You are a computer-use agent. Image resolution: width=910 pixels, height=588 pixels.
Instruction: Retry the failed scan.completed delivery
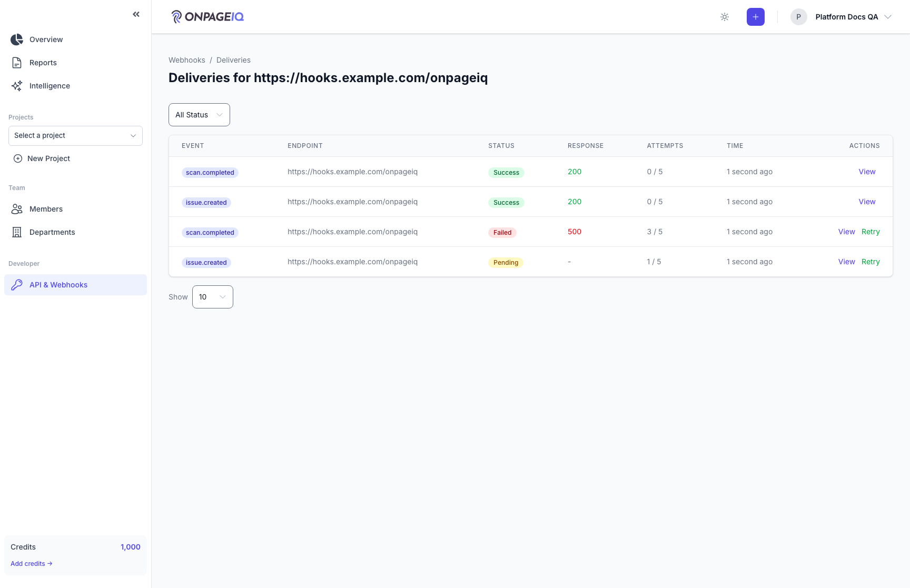pos(871,232)
